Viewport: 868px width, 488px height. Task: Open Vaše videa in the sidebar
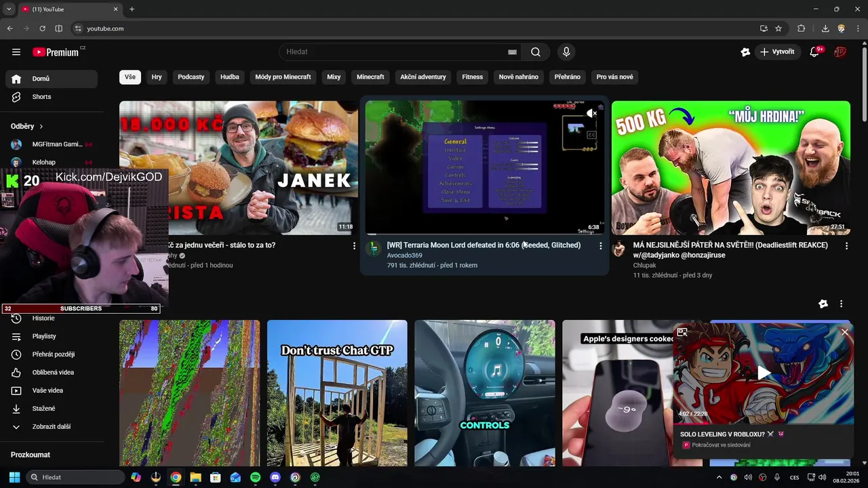tap(52, 390)
